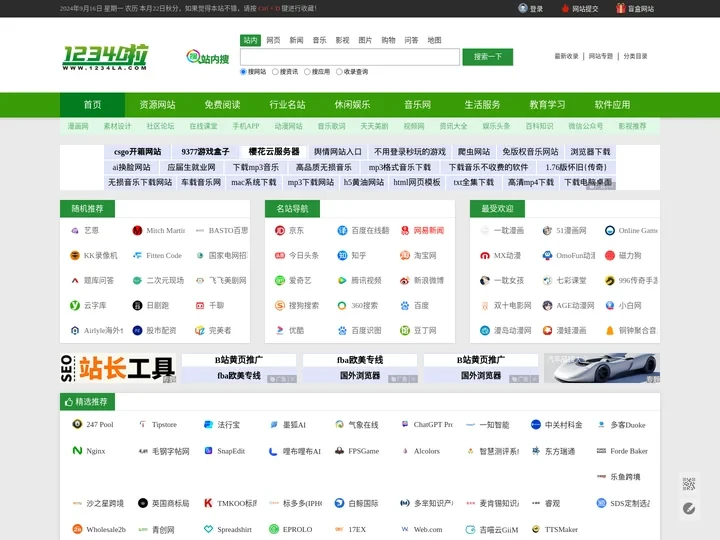Select the 搜应用 radio button
Viewport: 720px width, 540px height.
(x=308, y=72)
